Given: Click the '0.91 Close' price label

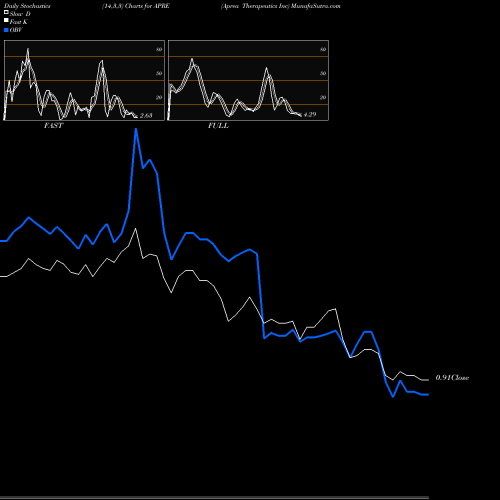Looking at the screenshot, I should [452, 378].
